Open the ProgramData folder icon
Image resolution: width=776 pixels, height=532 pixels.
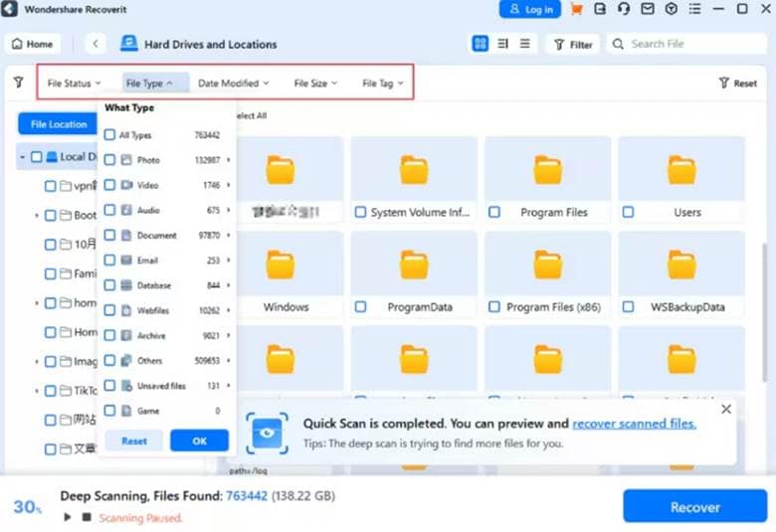(x=414, y=265)
